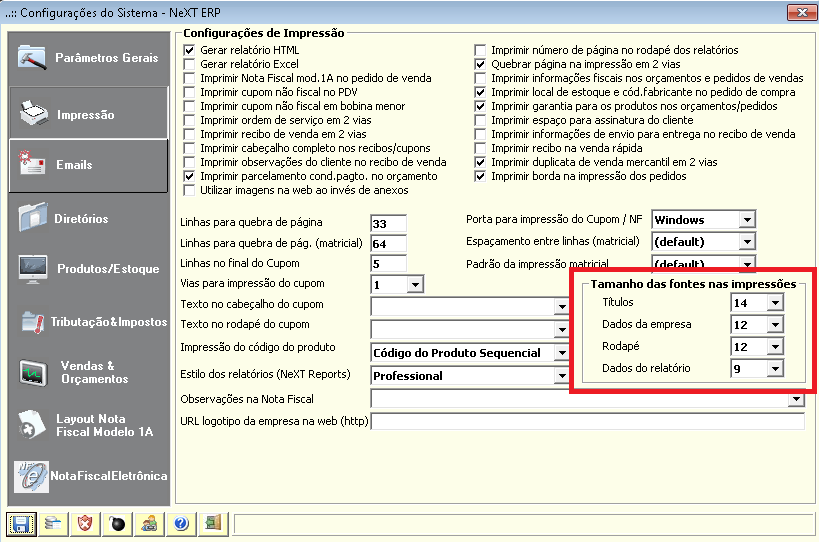Screen dimensions: 819x542
Task: Check Imprimir recibo na venda rápida
Action: click(x=480, y=148)
